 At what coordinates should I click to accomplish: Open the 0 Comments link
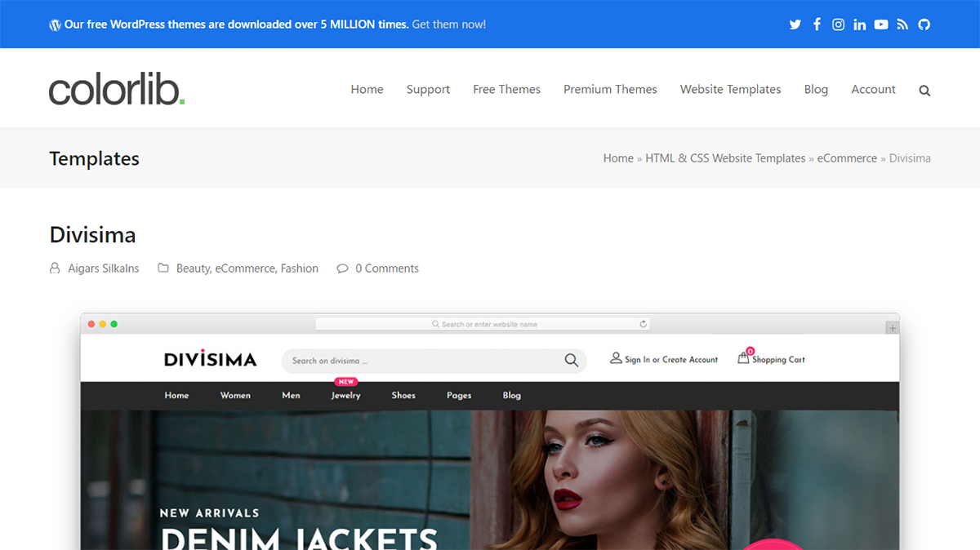[x=386, y=268]
